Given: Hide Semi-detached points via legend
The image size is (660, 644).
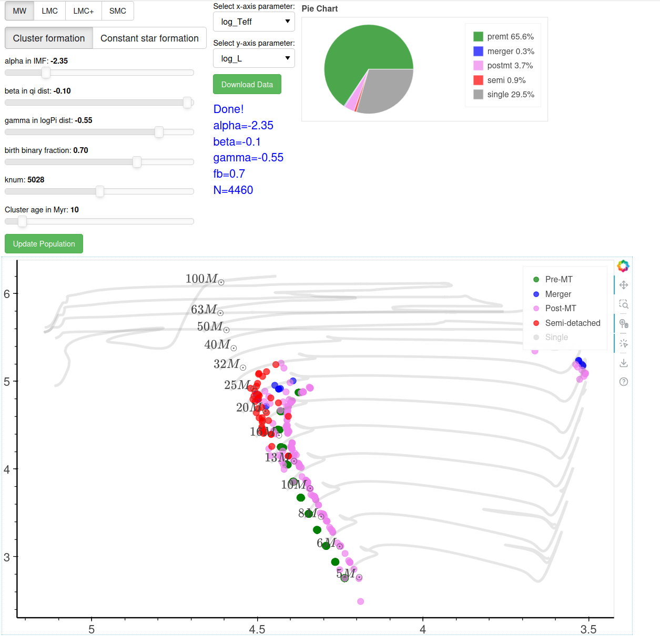Looking at the screenshot, I should pyautogui.click(x=572, y=323).
